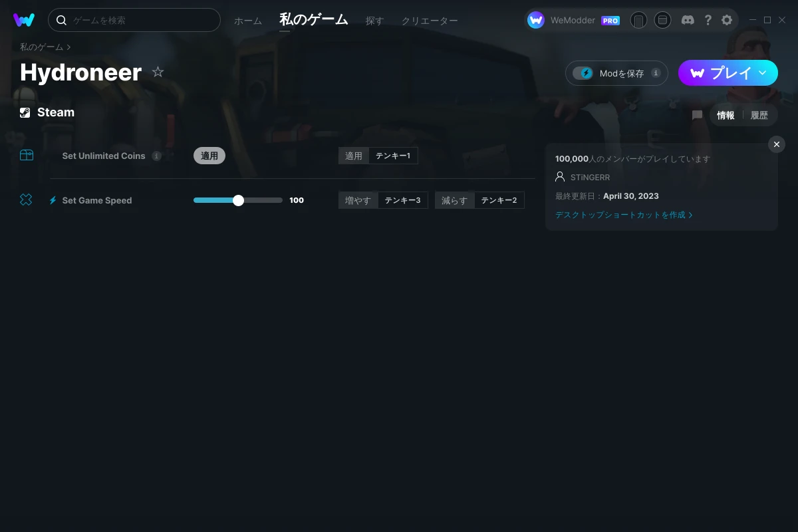Expand the プレイ button dropdown arrow

coord(763,73)
